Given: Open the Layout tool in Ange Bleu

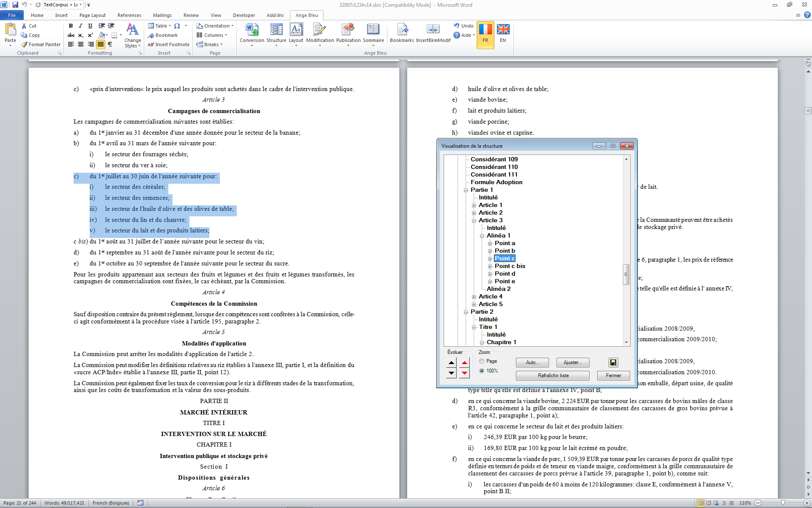Looking at the screenshot, I should click(296, 34).
